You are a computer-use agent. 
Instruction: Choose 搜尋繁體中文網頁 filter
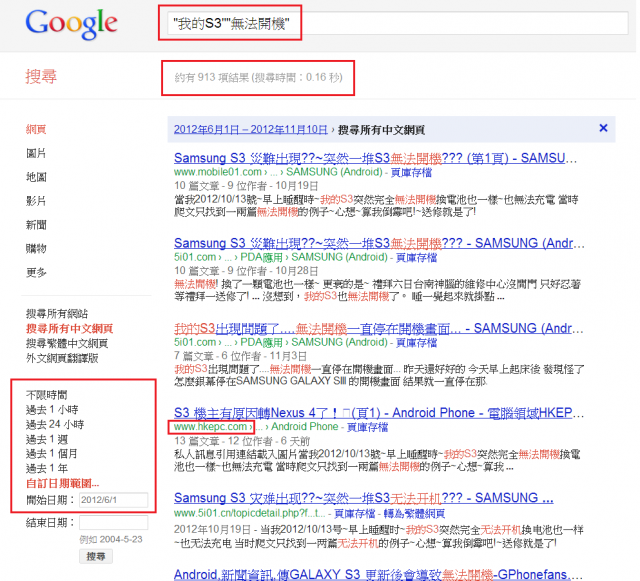67,343
